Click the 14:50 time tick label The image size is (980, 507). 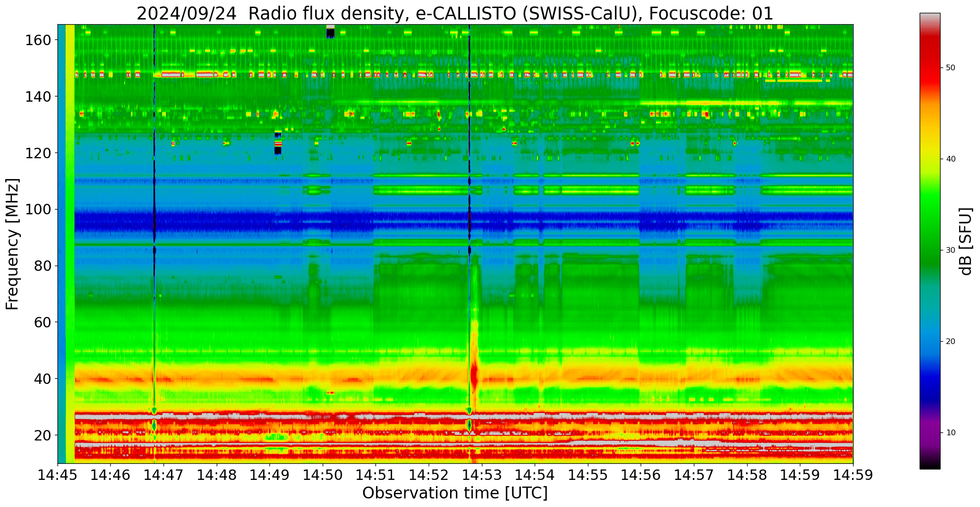(323, 475)
